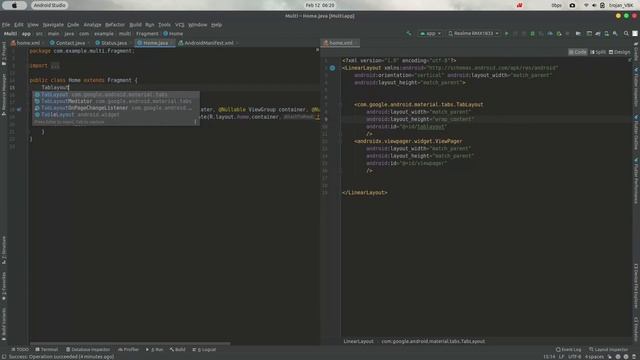Open Structure tool window on the left strip

[x=4, y=250]
